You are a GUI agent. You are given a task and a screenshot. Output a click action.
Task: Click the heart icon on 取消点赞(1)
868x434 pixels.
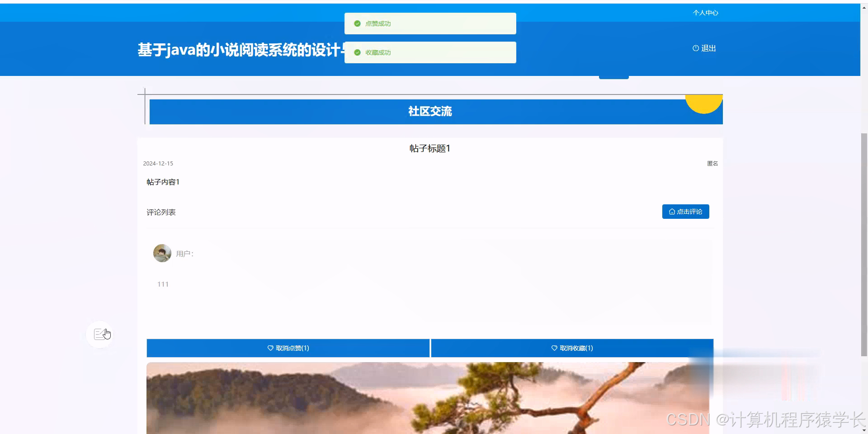[270, 348]
